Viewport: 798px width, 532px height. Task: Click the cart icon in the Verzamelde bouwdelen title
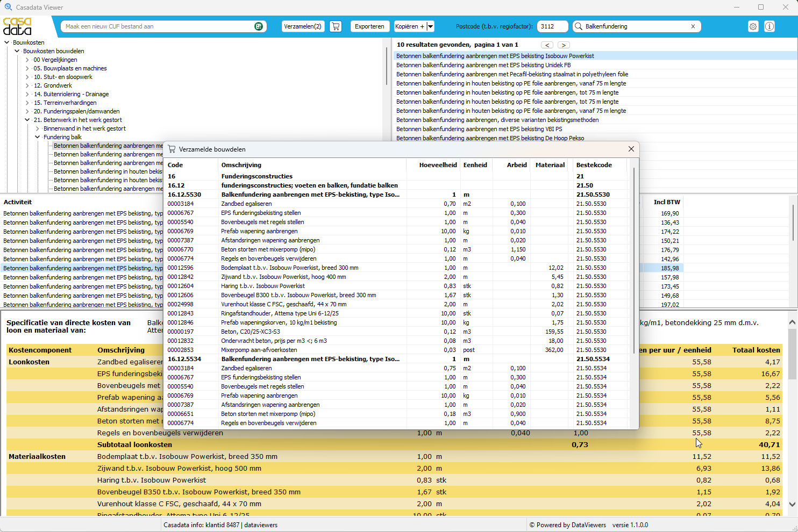[x=172, y=149]
